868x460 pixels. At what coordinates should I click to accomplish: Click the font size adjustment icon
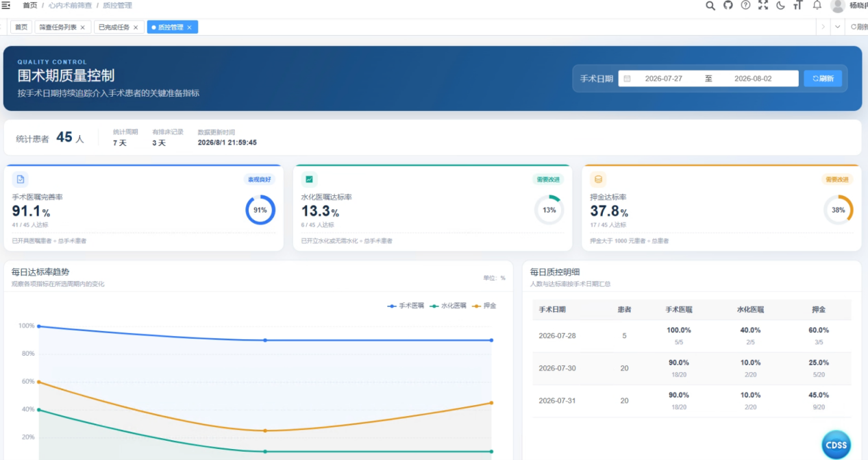tap(797, 5)
